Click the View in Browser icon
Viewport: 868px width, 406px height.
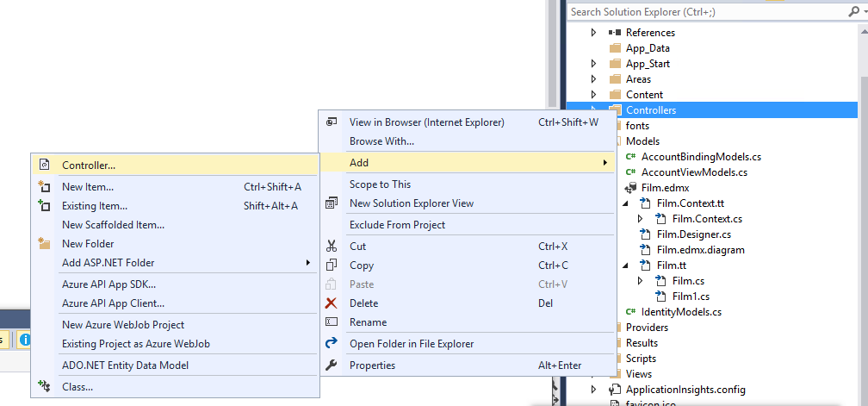[331, 122]
